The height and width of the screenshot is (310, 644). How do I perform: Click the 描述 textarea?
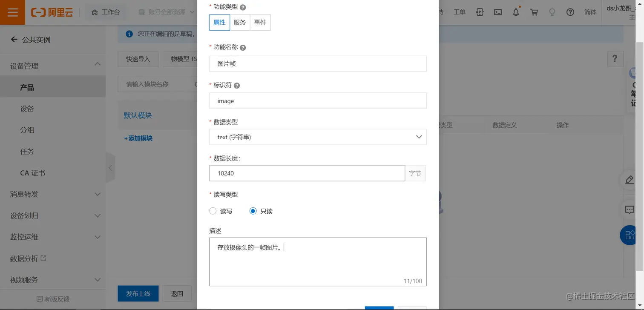point(318,262)
